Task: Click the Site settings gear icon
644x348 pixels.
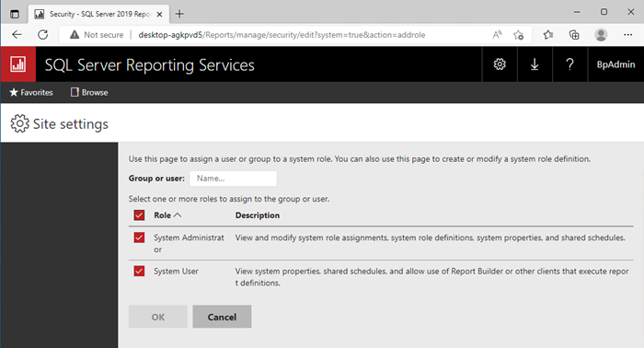Action: [x=19, y=123]
